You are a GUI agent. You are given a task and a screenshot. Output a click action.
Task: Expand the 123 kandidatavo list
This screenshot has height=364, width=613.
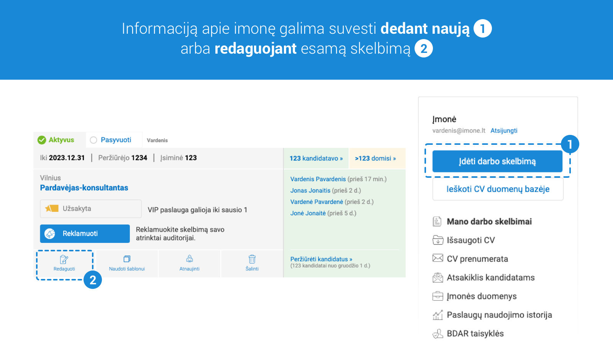click(x=316, y=158)
